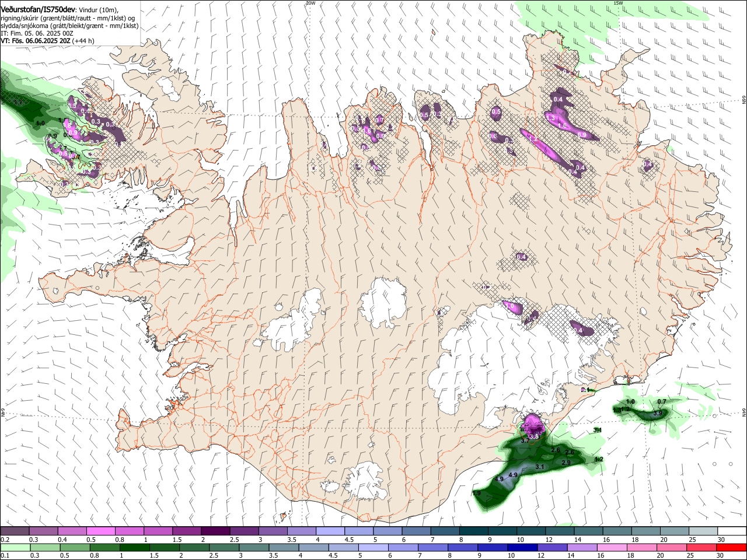This screenshot has width=747, height=560.
Task: Pick bottom legend swatch between 8 and 9
Action: [463, 547]
